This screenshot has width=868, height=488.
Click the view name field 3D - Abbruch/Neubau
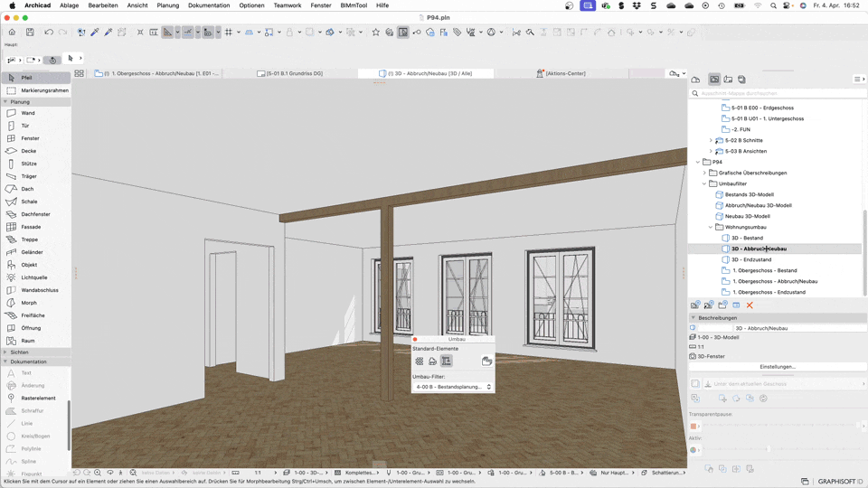pyautogui.click(x=798, y=328)
